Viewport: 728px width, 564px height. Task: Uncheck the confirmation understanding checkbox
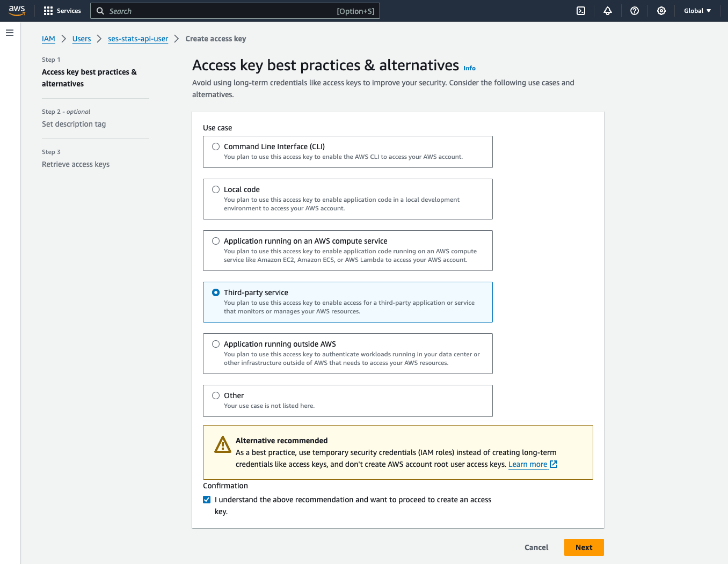pyautogui.click(x=207, y=500)
